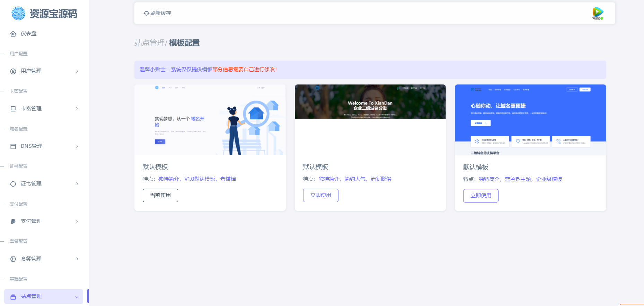Open the DNS管理 menu
Viewport: 644px width, 306px height.
44,146
